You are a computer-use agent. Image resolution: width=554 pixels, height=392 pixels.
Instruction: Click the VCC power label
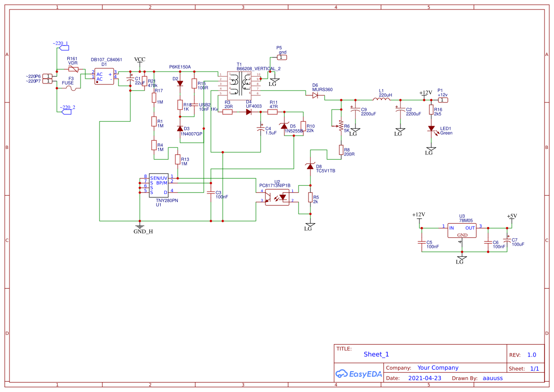[x=139, y=59]
